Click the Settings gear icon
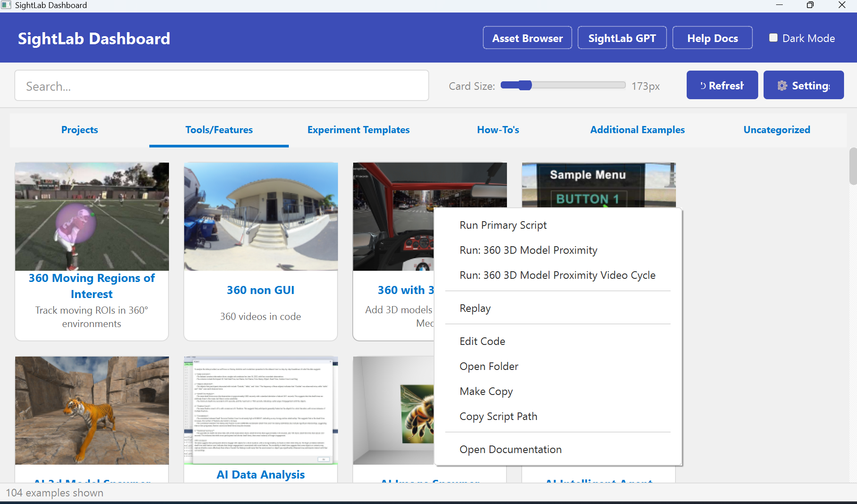This screenshot has height=504, width=857. [782, 85]
